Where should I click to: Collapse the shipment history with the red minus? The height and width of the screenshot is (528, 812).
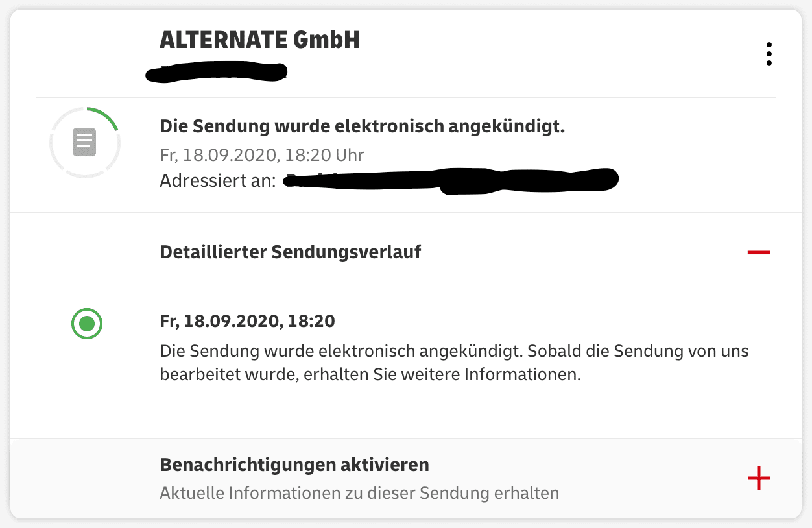(758, 252)
